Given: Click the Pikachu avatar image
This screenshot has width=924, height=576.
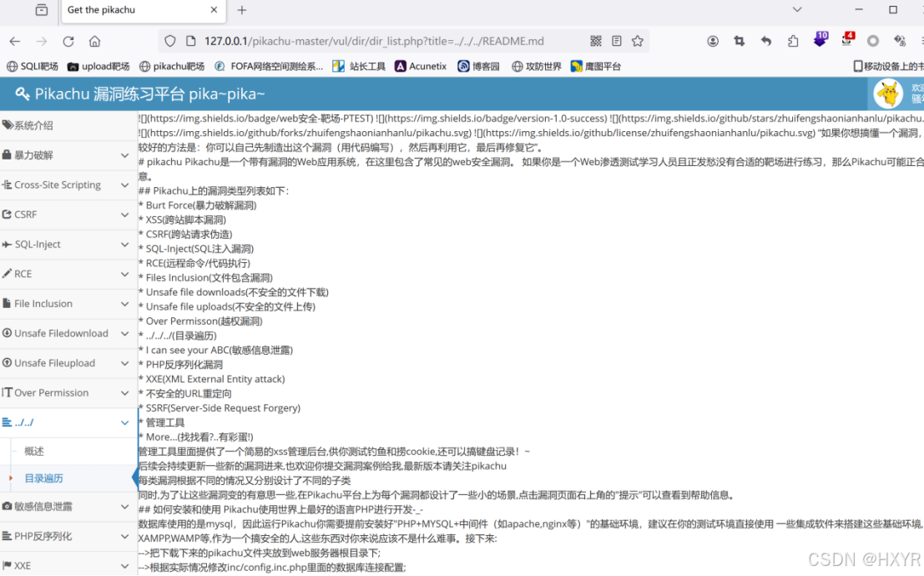Looking at the screenshot, I should pos(888,93).
